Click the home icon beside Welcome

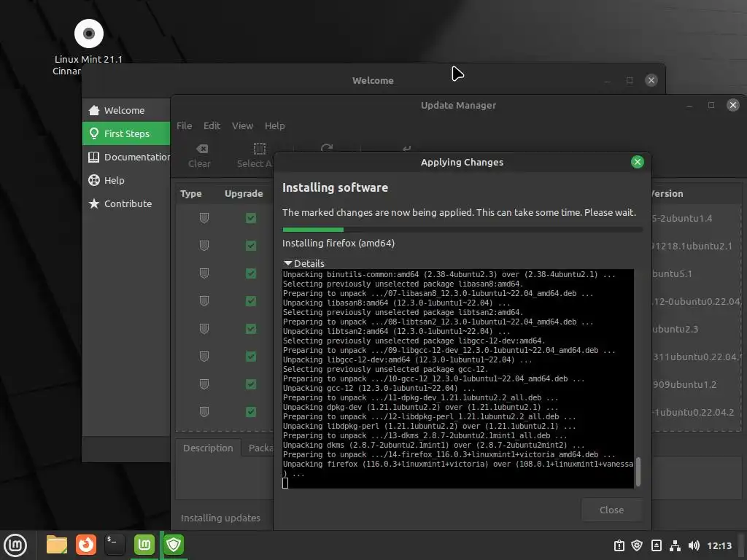click(94, 111)
